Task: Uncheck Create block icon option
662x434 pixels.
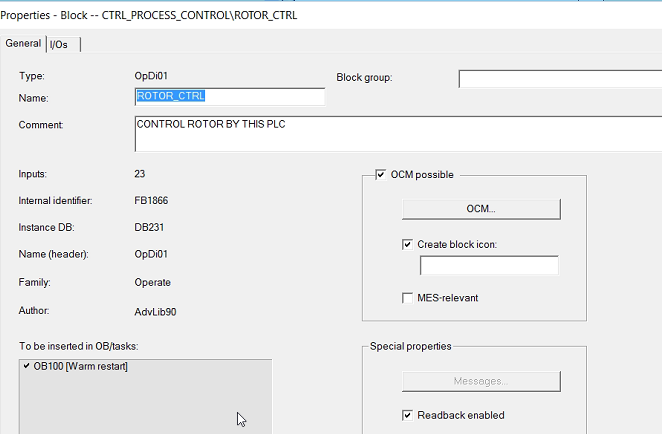Action: point(407,244)
